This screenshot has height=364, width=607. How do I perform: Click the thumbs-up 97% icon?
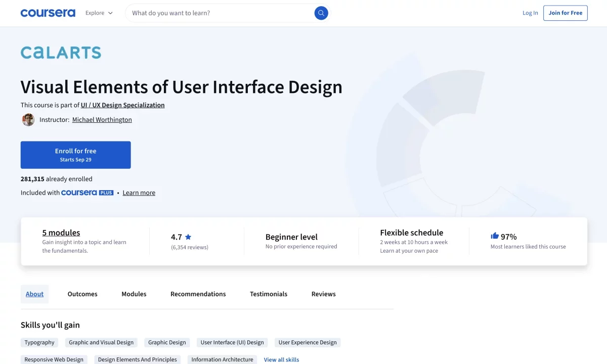pyautogui.click(x=495, y=236)
